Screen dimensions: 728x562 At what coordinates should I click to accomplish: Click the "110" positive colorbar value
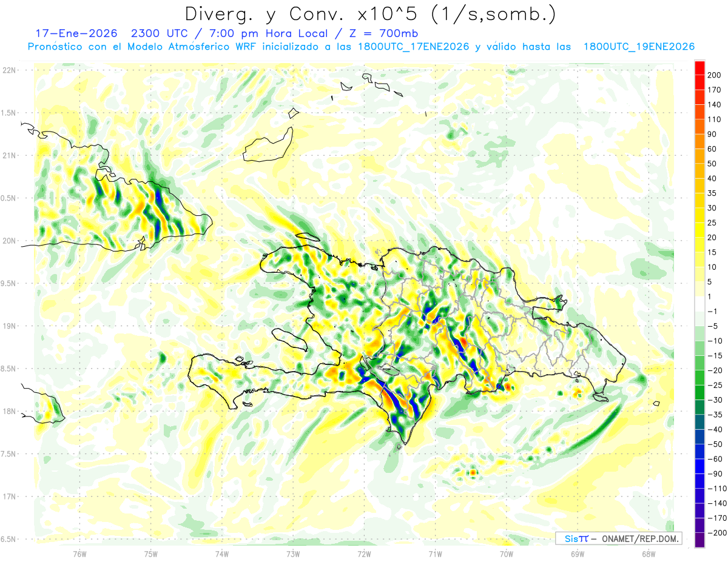tap(715, 119)
